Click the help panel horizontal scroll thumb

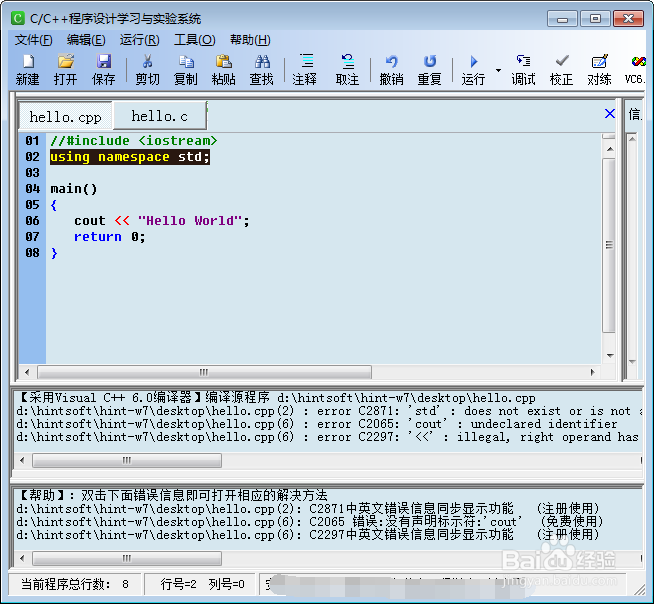[127, 558]
